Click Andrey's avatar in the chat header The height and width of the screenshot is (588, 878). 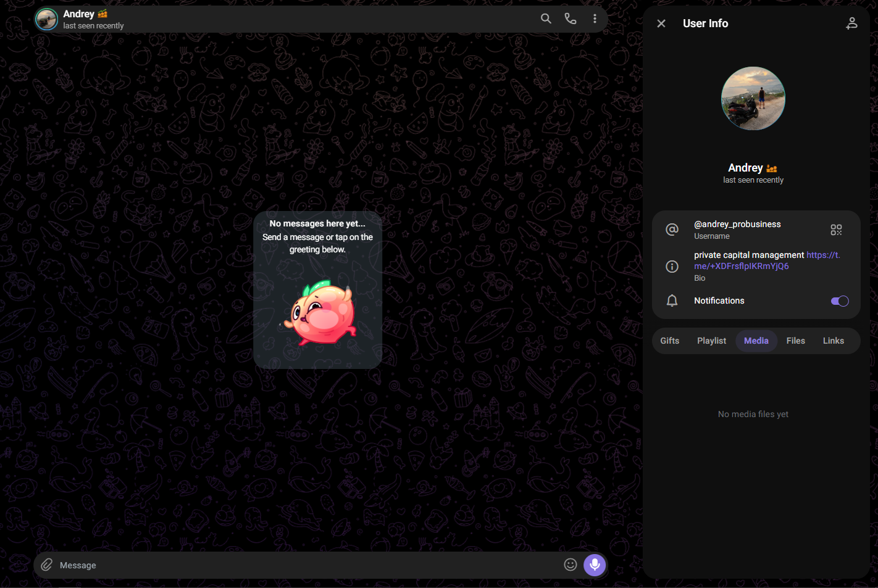46,19
